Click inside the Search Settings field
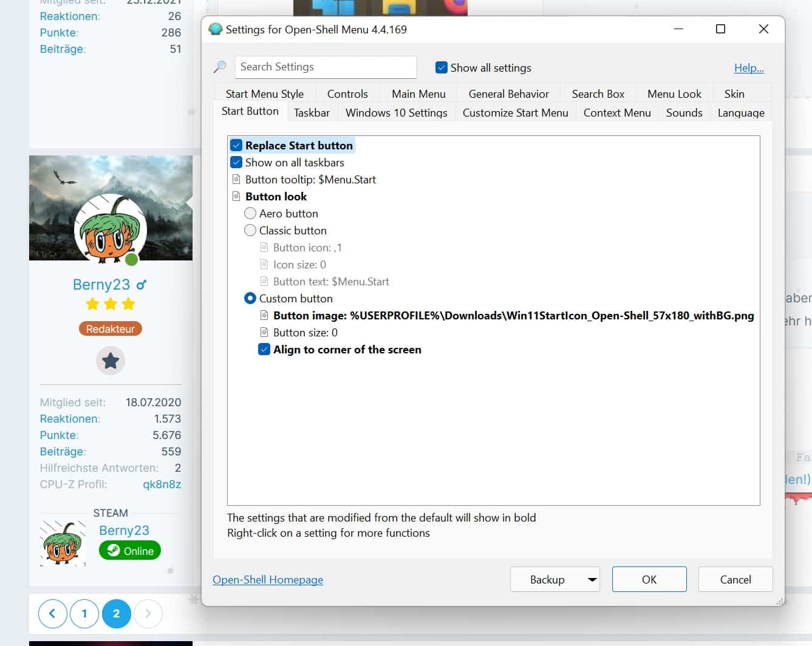This screenshot has height=646, width=812. click(326, 67)
